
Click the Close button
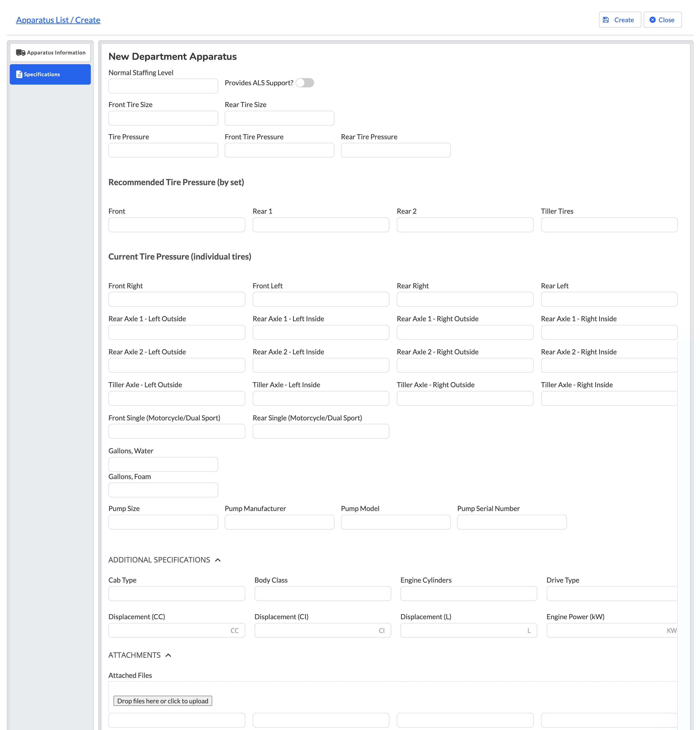point(662,20)
